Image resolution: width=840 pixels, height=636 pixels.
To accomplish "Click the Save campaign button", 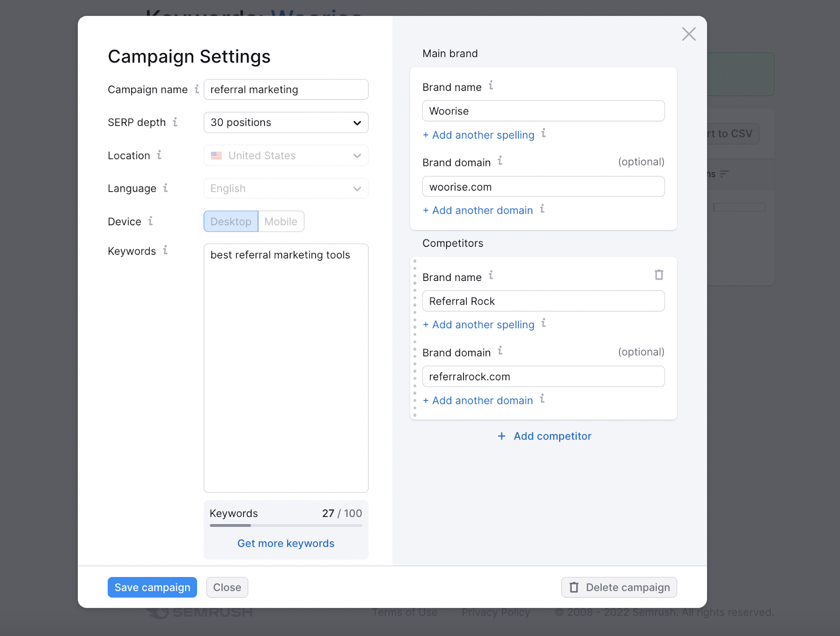I will [152, 587].
